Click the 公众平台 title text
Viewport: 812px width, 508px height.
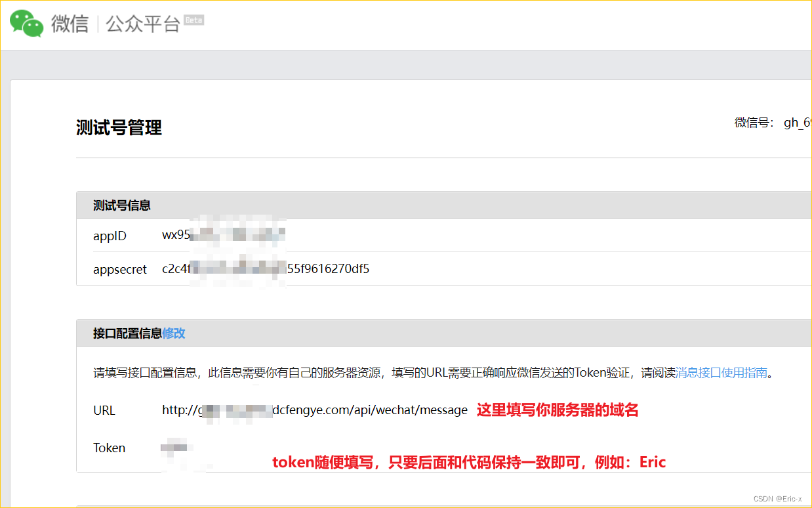(142, 24)
